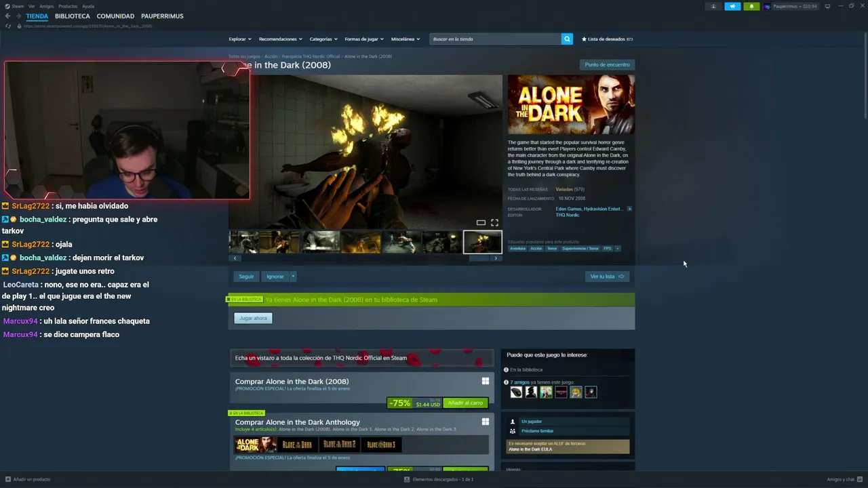The image size is (868, 488).
Task: Show next thumbnails with right arrow
Action: [496, 258]
